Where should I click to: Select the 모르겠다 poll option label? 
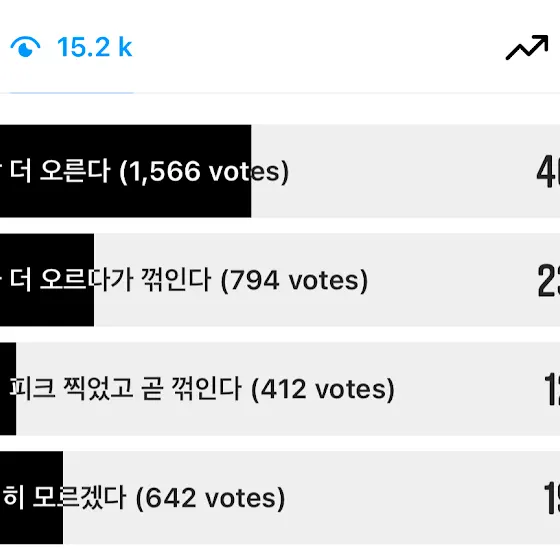pyautogui.click(x=64, y=498)
